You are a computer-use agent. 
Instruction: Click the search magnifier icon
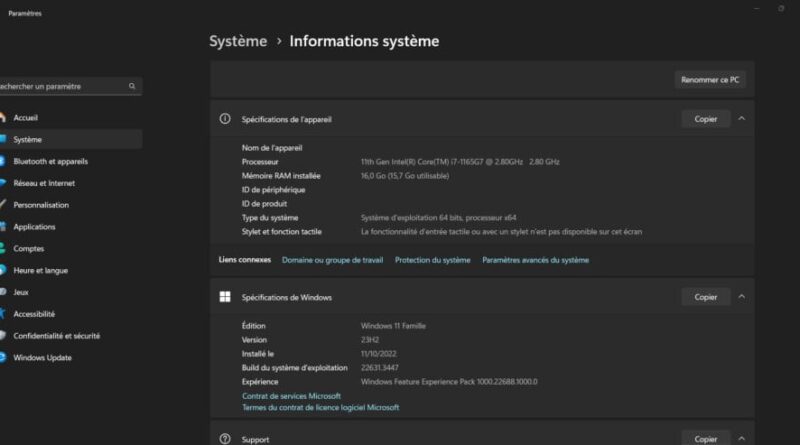pos(132,86)
